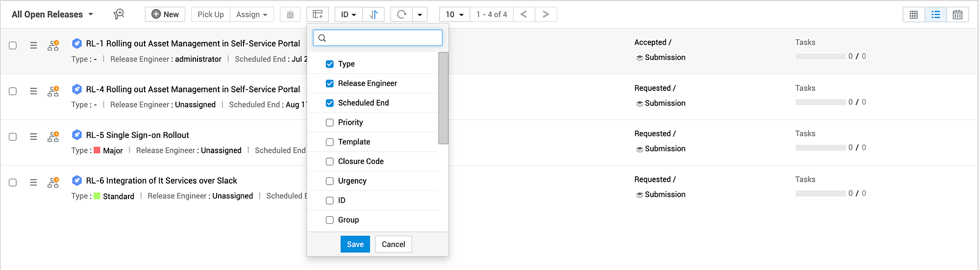This screenshot has height=270, width=980.
Task: Click the refresh icon
Action: tap(401, 15)
